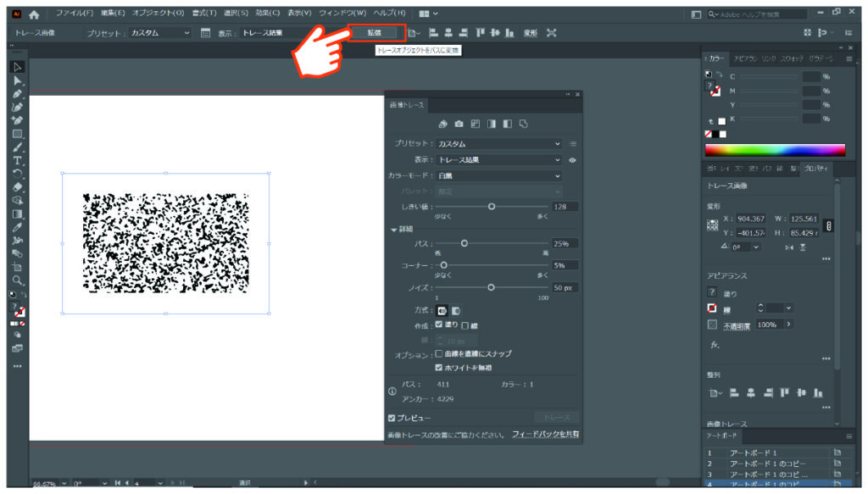The width and height of the screenshot is (868, 494).
Task: Open the 表示 dropdown in Image Trace panel
Action: click(498, 160)
